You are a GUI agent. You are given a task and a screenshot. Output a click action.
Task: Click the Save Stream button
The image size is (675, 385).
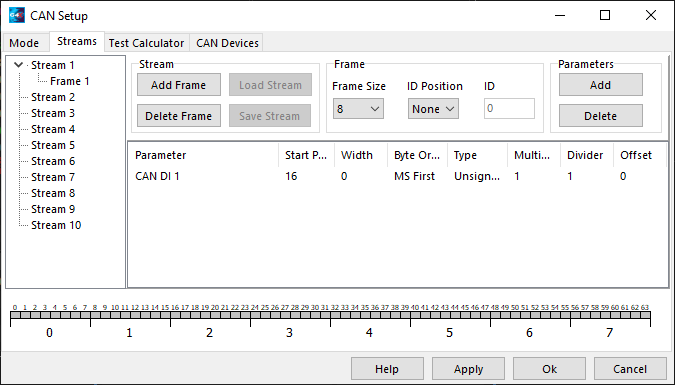[270, 116]
